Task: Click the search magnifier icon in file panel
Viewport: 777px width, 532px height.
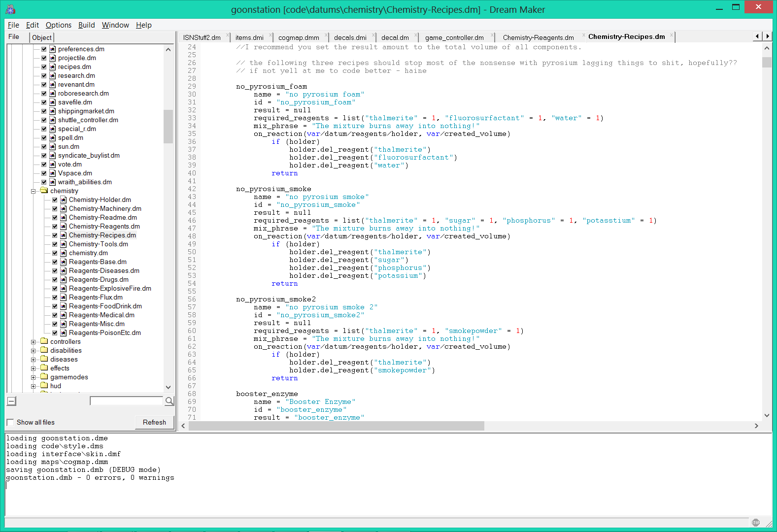Action: pyautogui.click(x=169, y=401)
